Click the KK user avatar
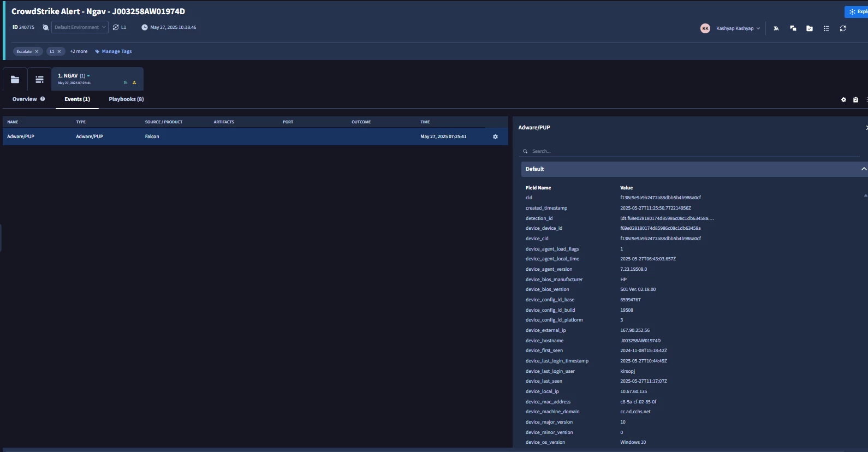The width and height of the screenshot is (868, 452). pos(705,28)
